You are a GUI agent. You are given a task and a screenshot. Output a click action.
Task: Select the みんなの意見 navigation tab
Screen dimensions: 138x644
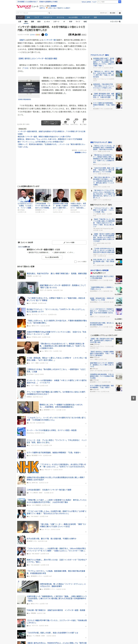click(x=73, y=17)
